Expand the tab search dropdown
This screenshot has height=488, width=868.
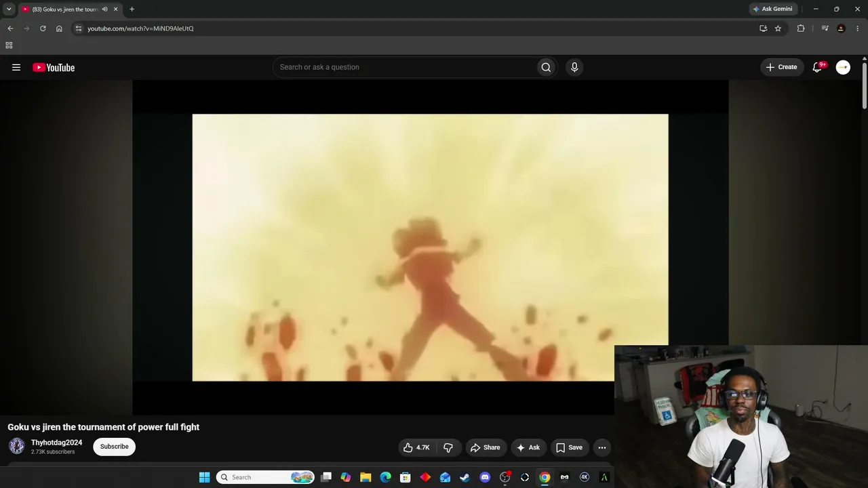(x=9, y=9)
